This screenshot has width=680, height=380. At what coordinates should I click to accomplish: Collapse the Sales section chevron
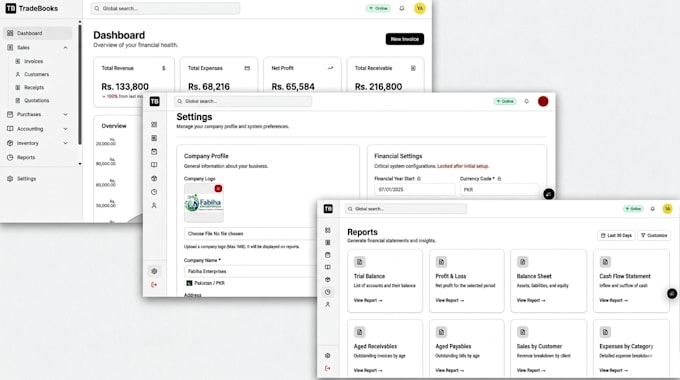(x=65, y=47)
